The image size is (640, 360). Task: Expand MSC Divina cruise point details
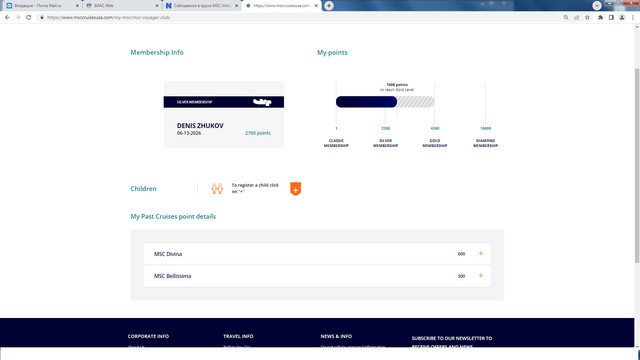point(481,253)
